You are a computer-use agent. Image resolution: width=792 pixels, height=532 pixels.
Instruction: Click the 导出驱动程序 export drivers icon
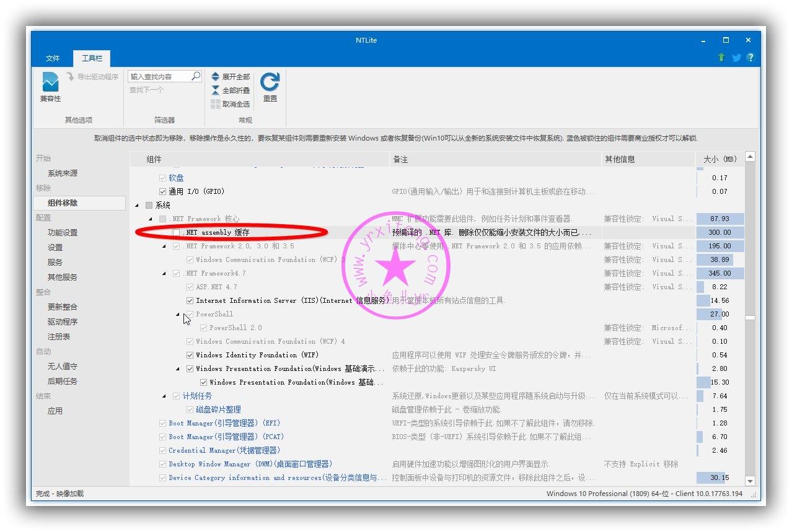(71, 77)
